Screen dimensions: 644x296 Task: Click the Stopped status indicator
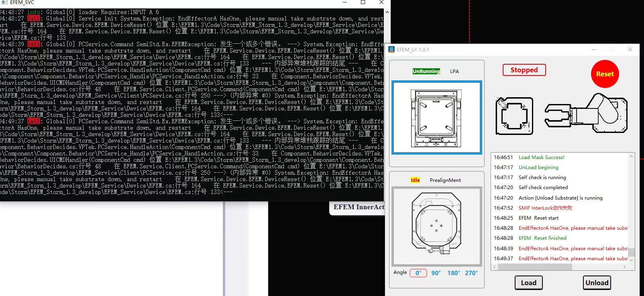tap(524, 70)
